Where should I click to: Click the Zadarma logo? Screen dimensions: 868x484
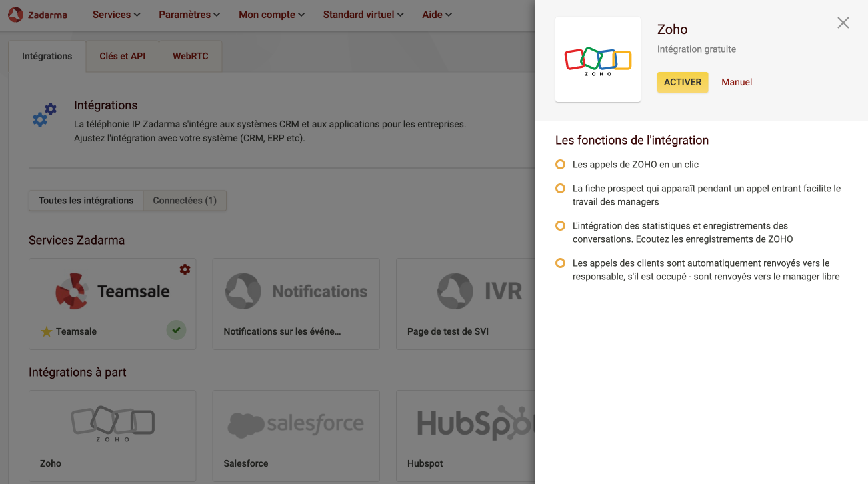pos(37,15)
